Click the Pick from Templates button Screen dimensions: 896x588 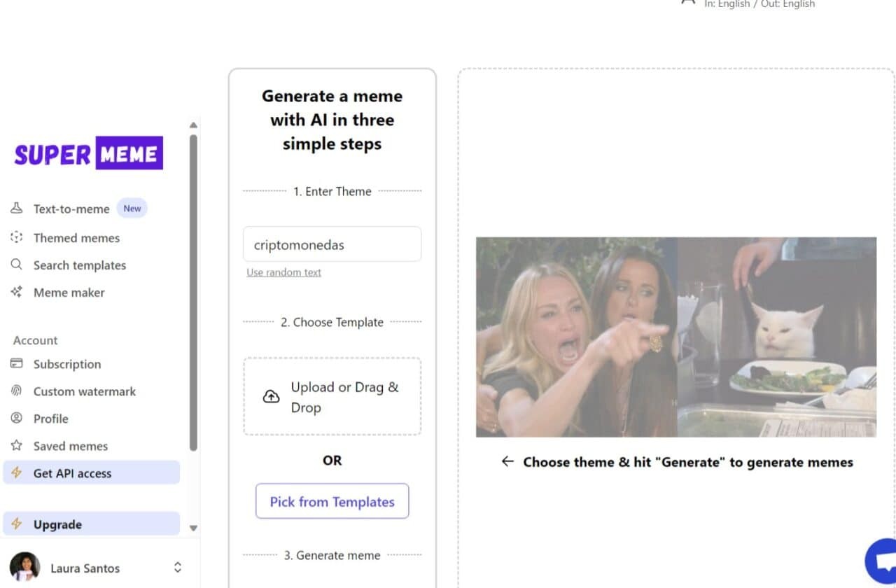[332, 501]
